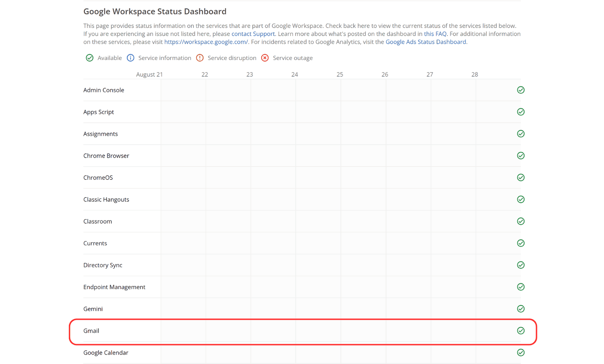Image resolution: width=604 pixels, height=364 pixels.
Task: Open the this FAQ link
Action: tap(435, 34)
